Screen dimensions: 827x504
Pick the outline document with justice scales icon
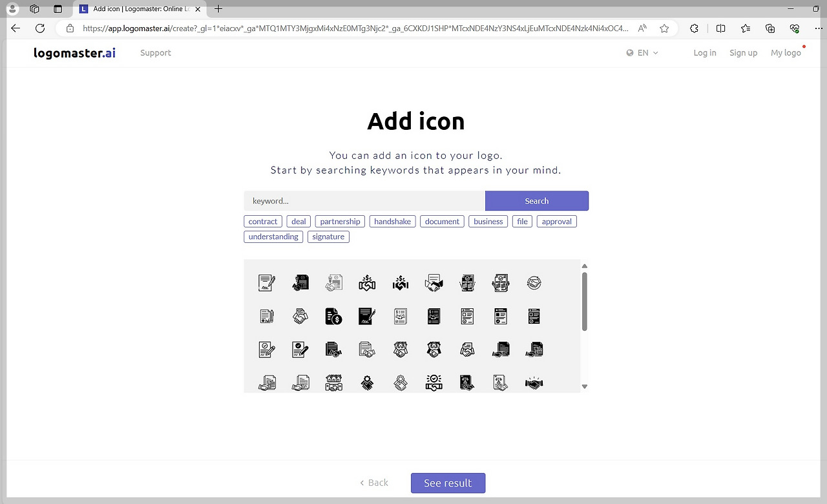click(x=501, y=383)
